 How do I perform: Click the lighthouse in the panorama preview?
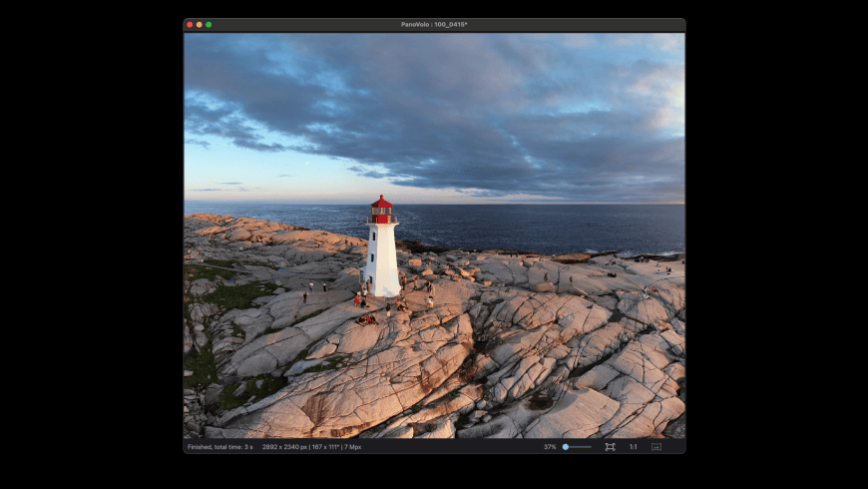tap(382, 246)
